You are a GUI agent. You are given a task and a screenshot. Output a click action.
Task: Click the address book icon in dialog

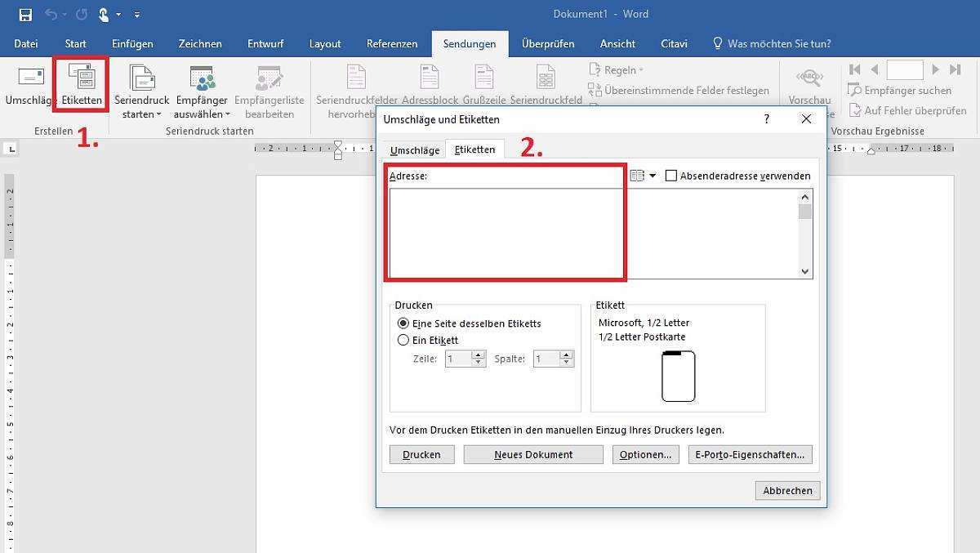pos(637,176)
